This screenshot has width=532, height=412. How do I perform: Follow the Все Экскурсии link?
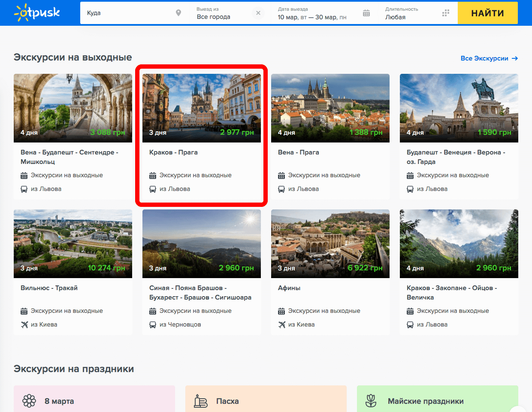pos(489,58)
